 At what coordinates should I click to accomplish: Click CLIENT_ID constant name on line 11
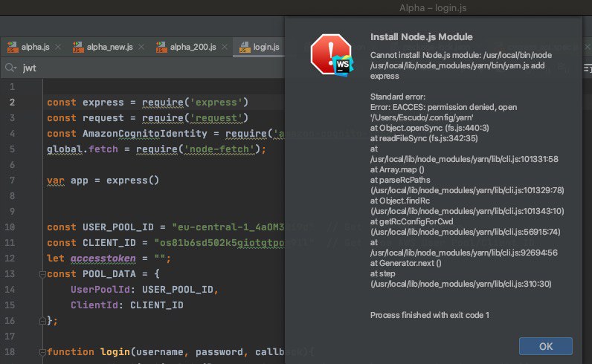click(x=109, y=243)
